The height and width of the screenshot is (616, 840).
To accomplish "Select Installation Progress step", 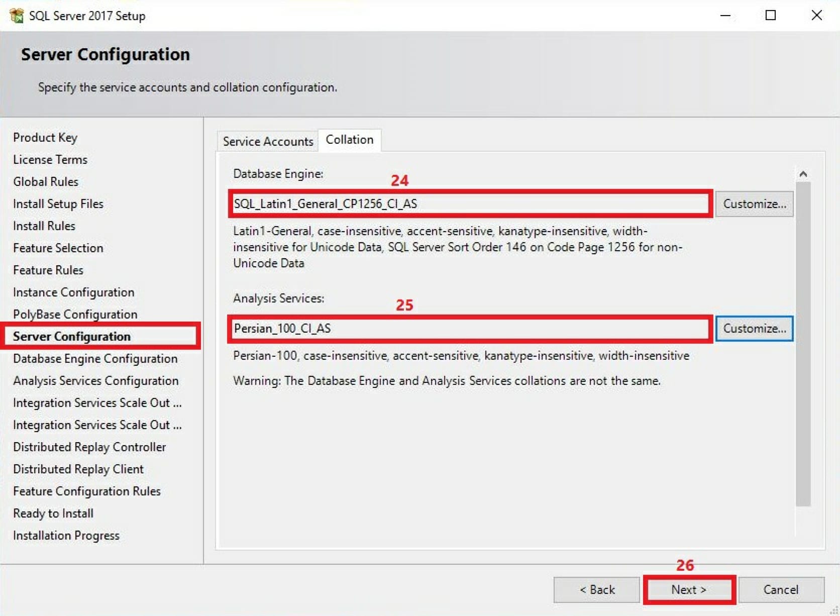I will [x=66, y=535].
